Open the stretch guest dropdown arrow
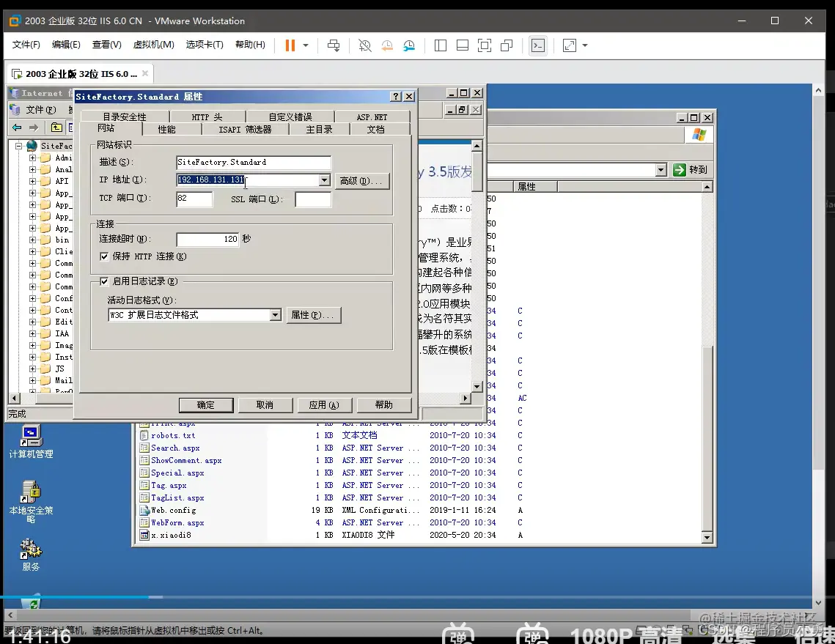 [x=585, y=45]
